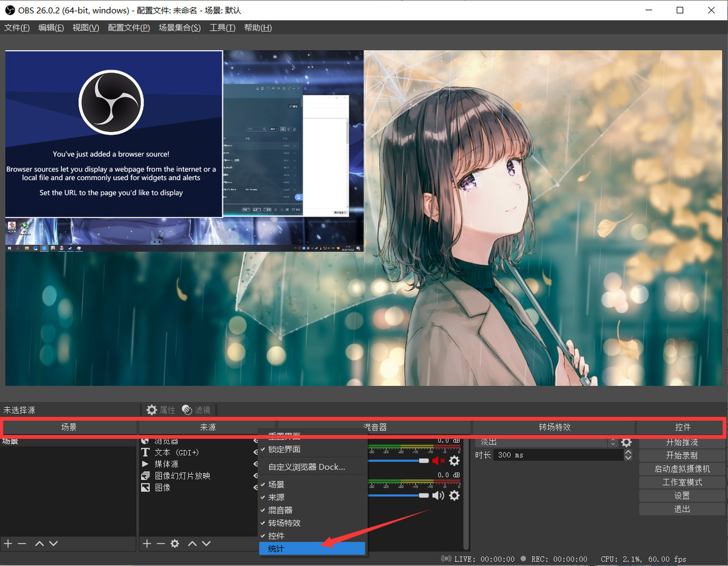Click the add source plus icon
The height and width of the screenshot is (566, 728).
point(147,543)
